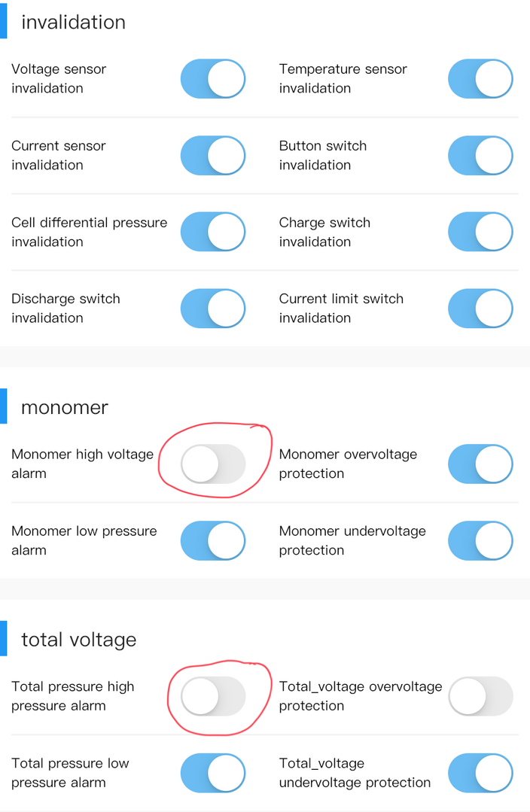Viewport: 530px width, 812px height.
Task: Select the invalidation section header
Action: [73, 23]
